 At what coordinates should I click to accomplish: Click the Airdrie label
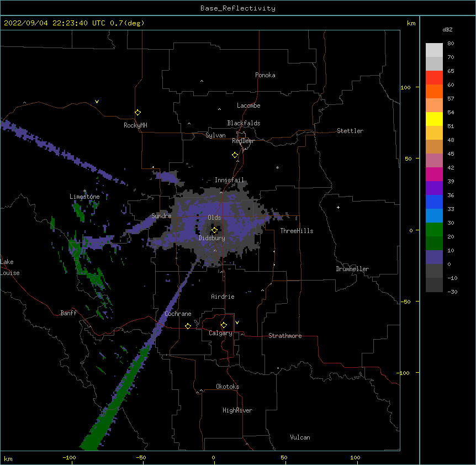pyautogui.click(x=223, y=297)
